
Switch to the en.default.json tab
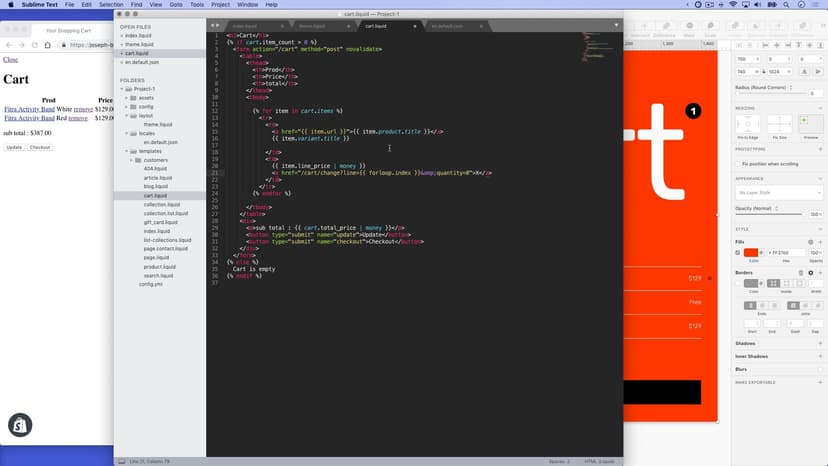click(x=447, y=25)
